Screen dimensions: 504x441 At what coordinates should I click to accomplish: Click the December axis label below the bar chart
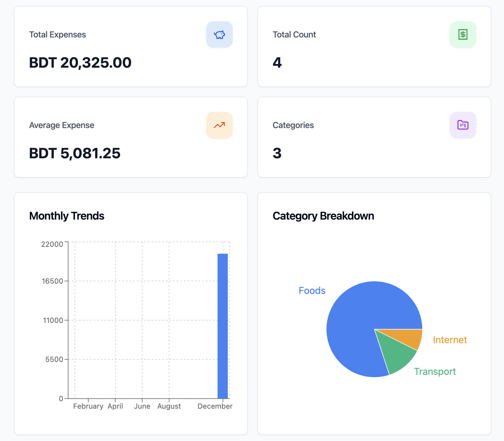[215, 406]
